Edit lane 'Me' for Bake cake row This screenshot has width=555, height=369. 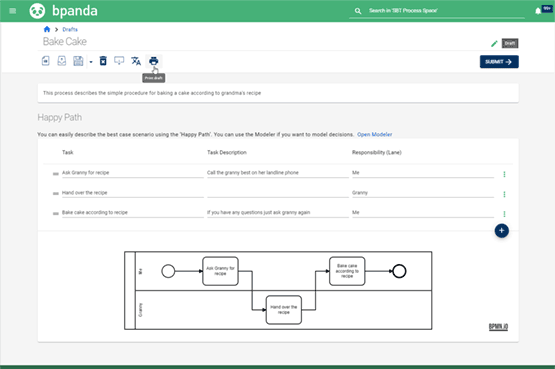tap(423, 212)
